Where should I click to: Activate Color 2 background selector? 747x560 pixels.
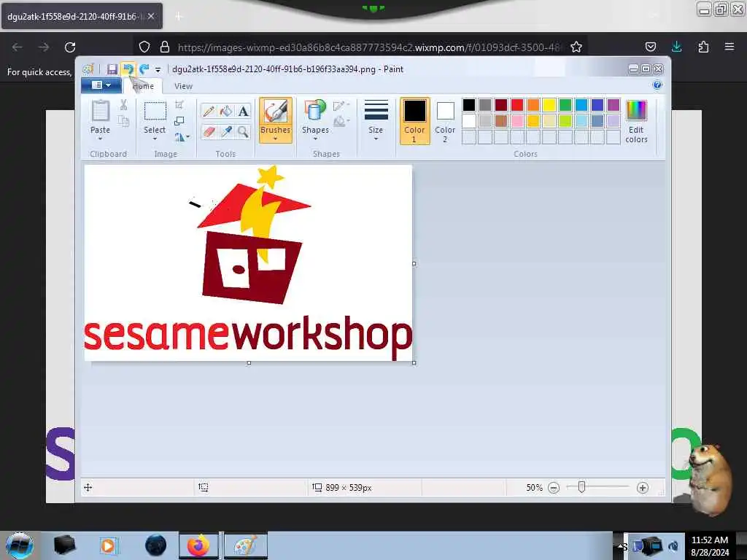click(445, 121)
